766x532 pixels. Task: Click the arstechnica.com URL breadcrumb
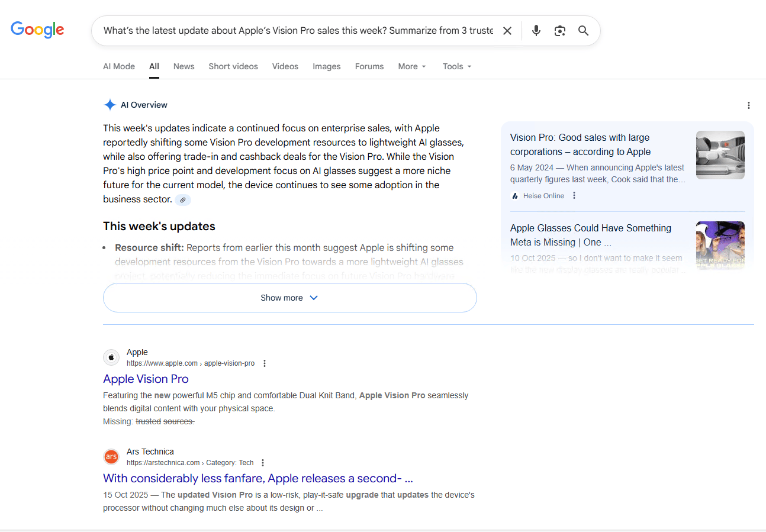pos(190,463)
